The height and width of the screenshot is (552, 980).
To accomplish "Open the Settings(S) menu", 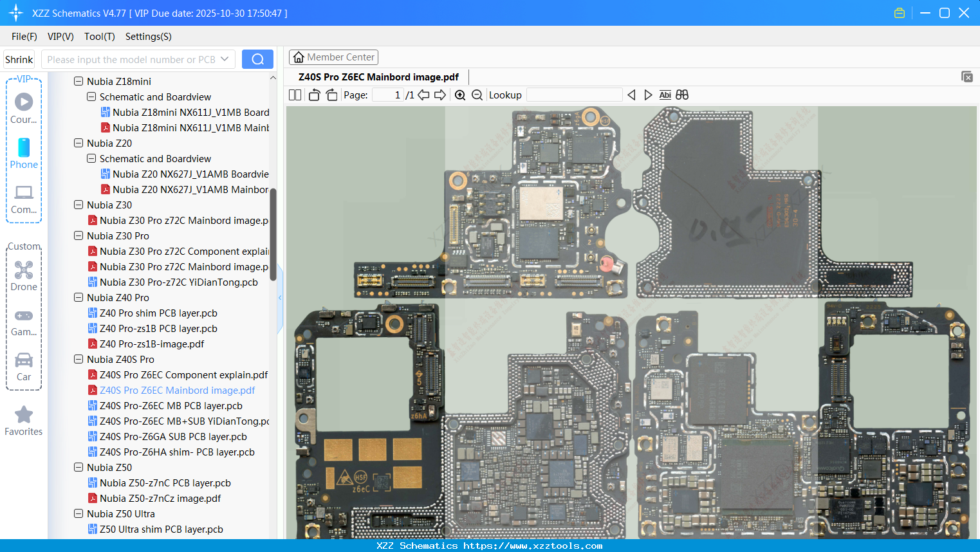I will coord(148,37).
